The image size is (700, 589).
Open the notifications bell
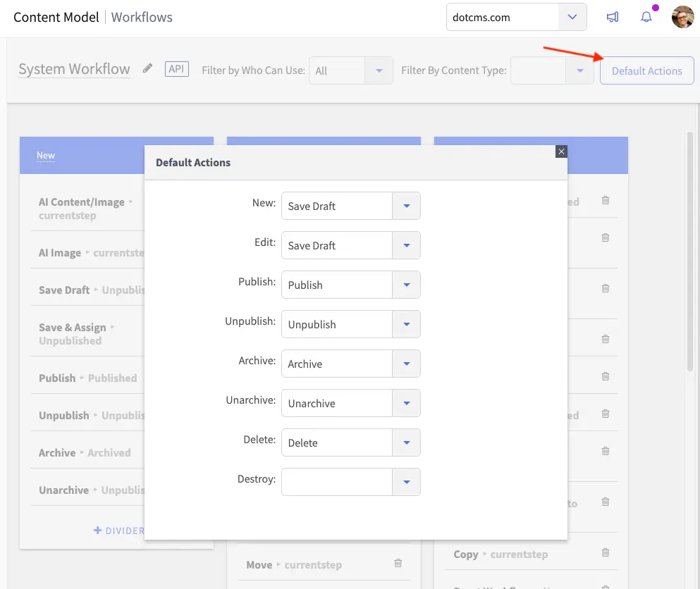(x=646, y=18)
